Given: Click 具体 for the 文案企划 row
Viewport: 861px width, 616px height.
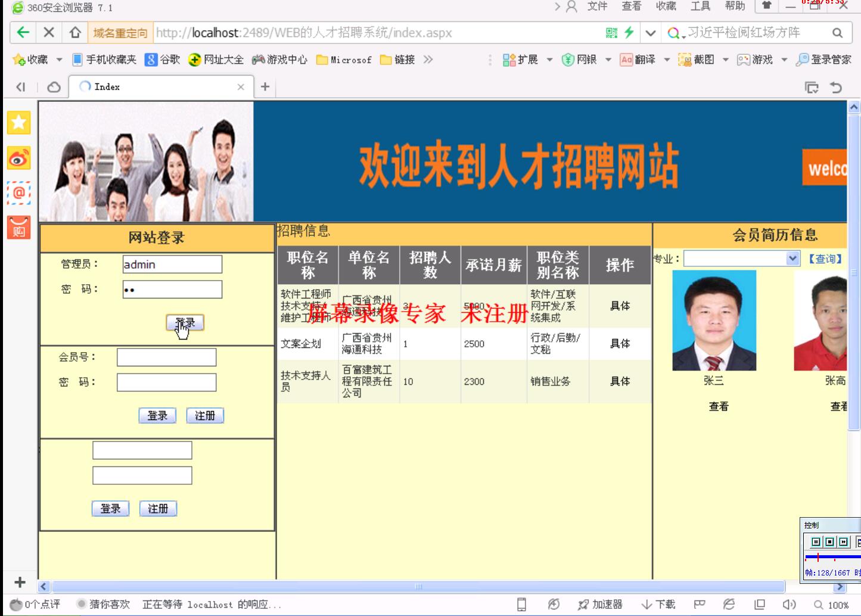Looking at the screenshot, I should pyautogui.click(x=620, y=344).
